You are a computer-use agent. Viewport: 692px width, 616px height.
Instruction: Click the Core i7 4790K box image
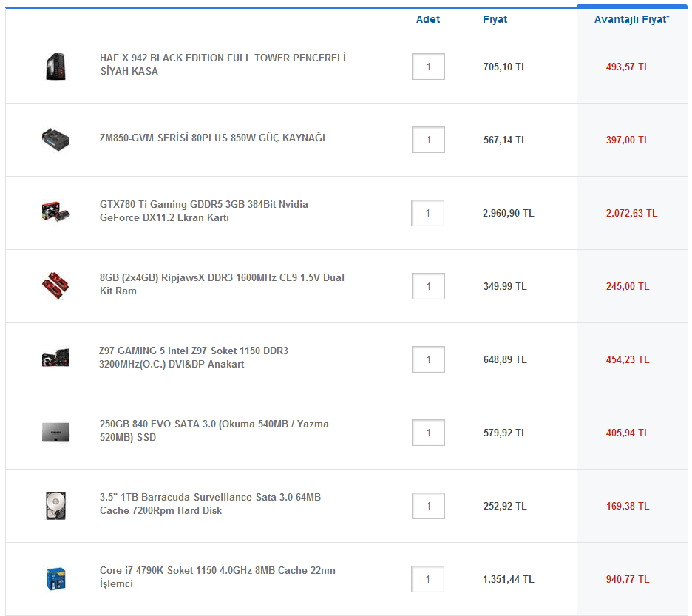pos(56,578)
